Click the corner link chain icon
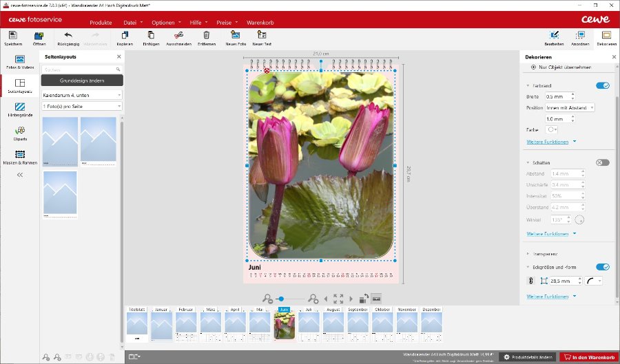 [x=531, y=281]
